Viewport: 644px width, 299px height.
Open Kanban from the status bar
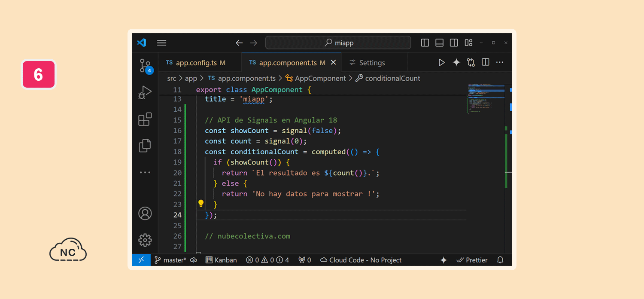[222, 260]
